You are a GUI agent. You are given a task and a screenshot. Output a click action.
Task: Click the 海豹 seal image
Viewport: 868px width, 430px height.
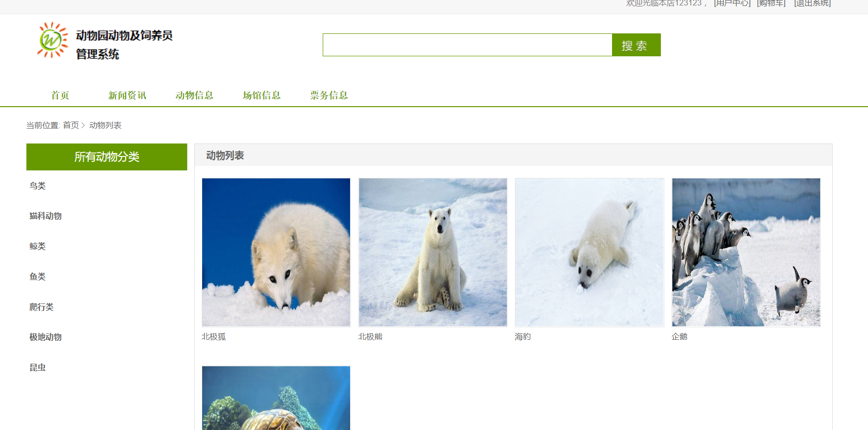tap(590, 252)
